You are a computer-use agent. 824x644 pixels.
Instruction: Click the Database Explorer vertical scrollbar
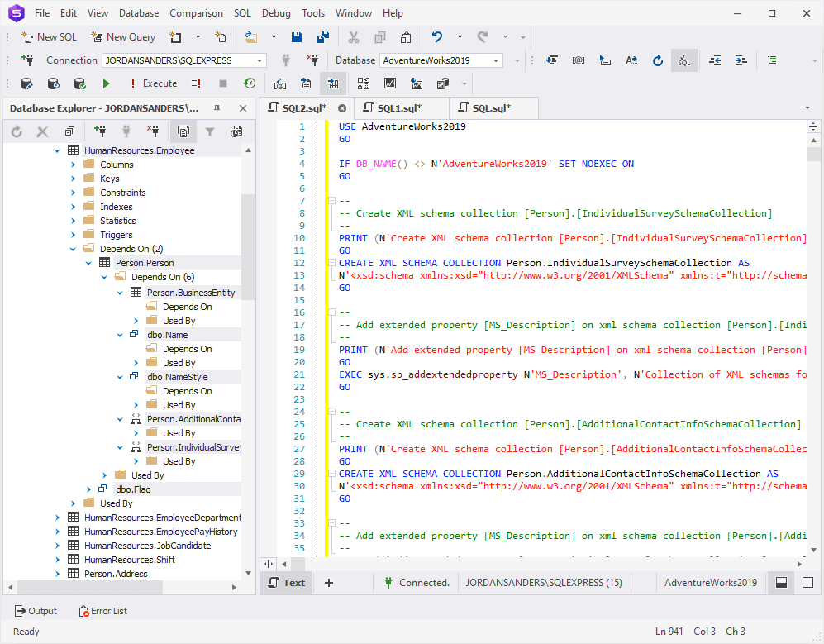point(248,247)
